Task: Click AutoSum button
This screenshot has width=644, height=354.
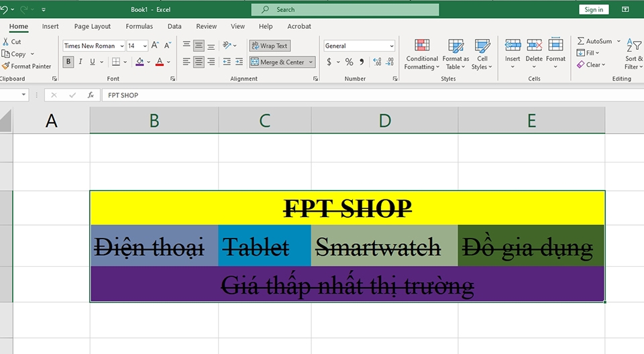Action: [594, 41]
